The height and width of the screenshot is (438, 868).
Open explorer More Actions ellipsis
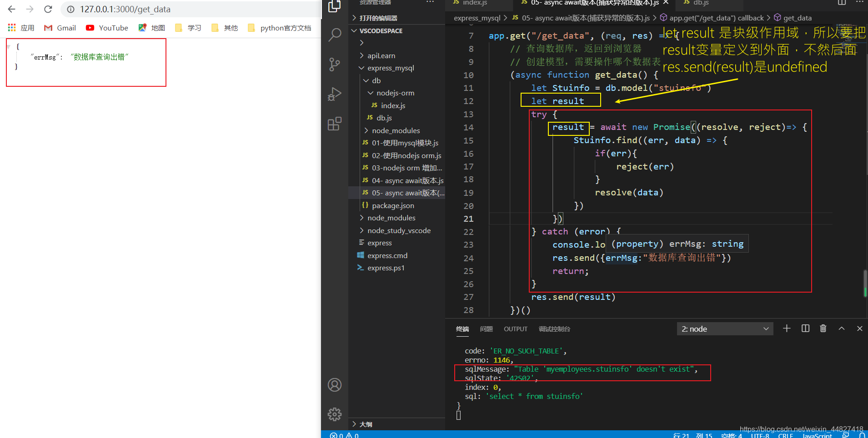[x=430, y=2]
